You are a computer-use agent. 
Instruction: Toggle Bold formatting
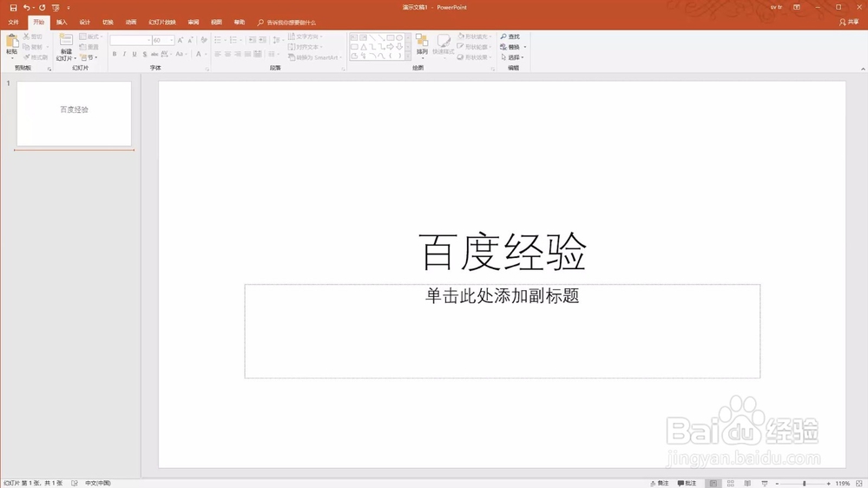[x=115, y=55]
